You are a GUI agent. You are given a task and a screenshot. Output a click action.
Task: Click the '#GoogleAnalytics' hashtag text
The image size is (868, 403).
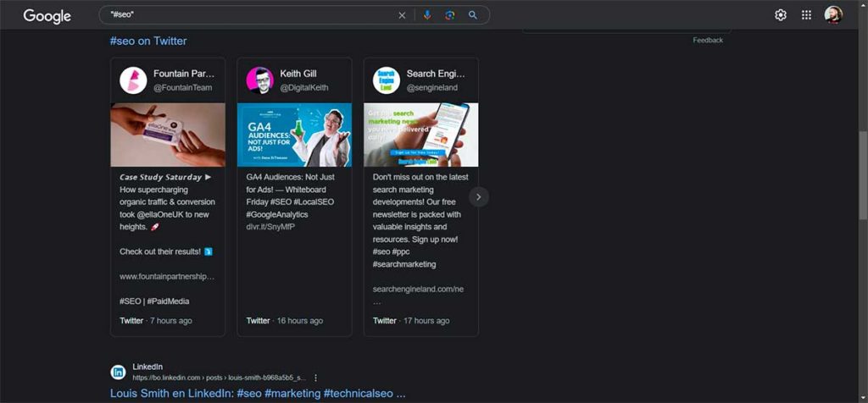(277, 214)
